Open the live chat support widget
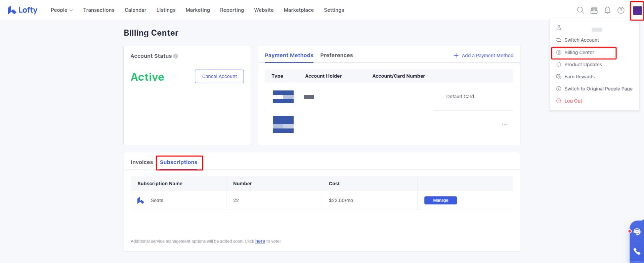Viewport: 644px width, 263px height. tap(637, 232)
